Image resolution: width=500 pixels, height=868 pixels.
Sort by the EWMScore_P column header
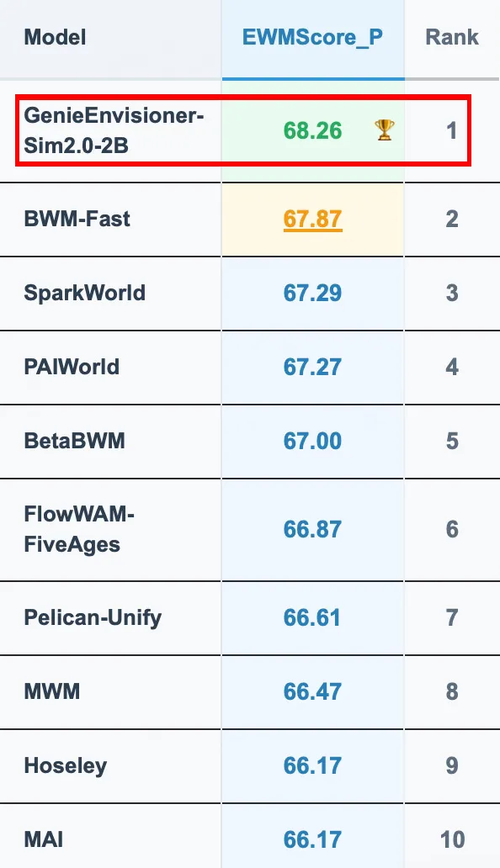point(313,38)
